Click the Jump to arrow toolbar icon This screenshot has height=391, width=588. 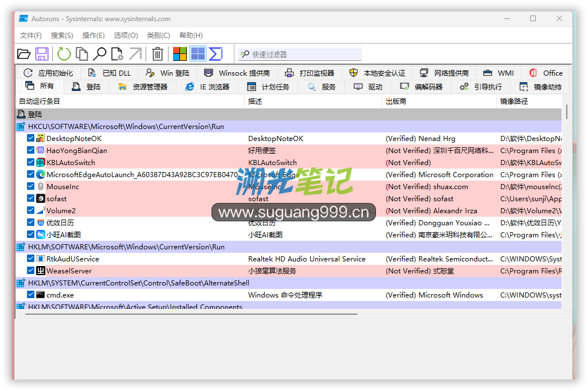(135, 54)
